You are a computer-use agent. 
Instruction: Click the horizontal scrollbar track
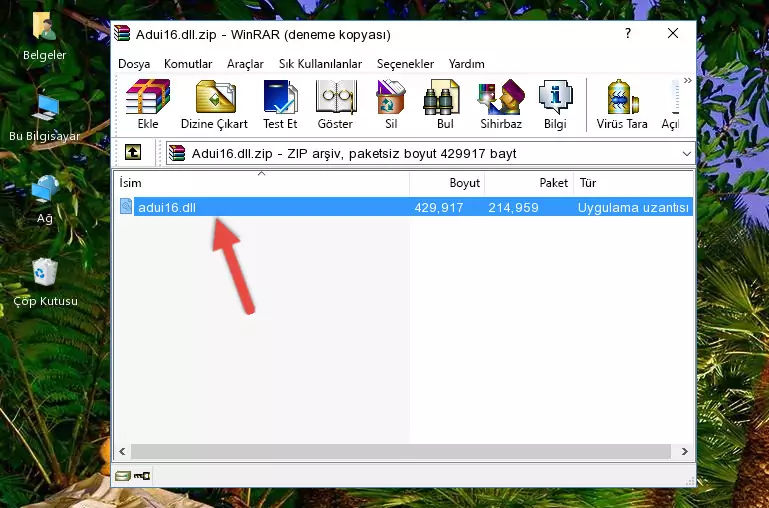pos(401,451)
